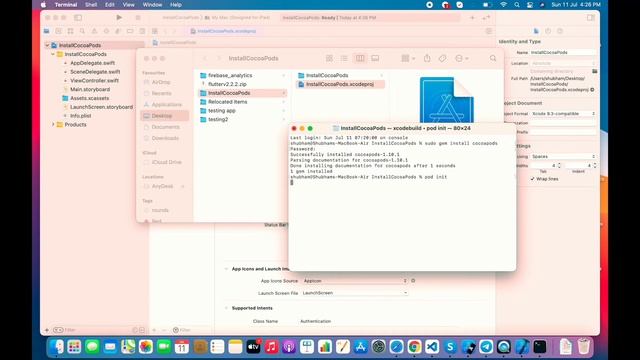640x360 pixels.
Task: Select Desktop in the Finder sidebar
Action: pyautogui.click(x=164, y=116)
